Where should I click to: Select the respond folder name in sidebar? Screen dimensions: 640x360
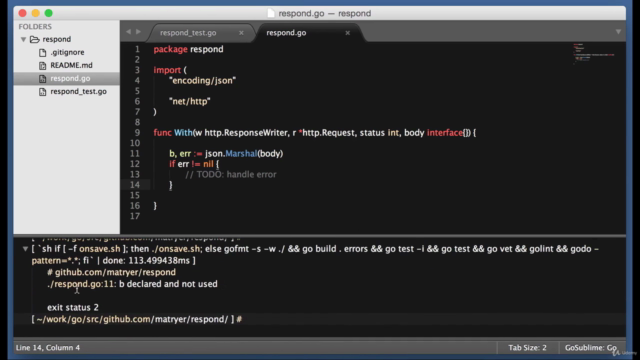click(x=57, y=39)
